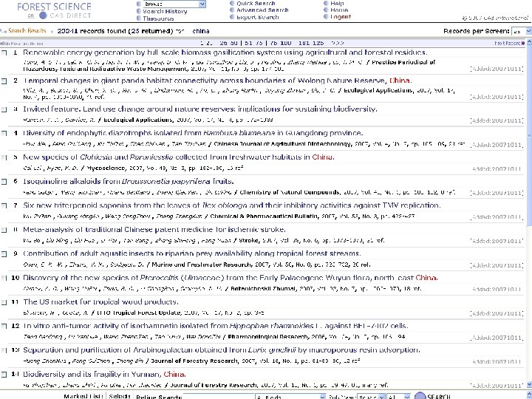This screenshot has height=399, width=532.
Task: Mark record 5 Clohiesia species checkbox
Action: 4,157
